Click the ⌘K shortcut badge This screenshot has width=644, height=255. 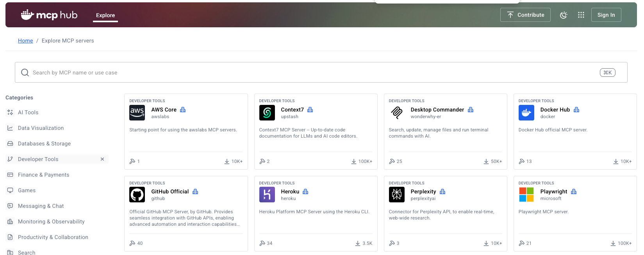[607, 73]
